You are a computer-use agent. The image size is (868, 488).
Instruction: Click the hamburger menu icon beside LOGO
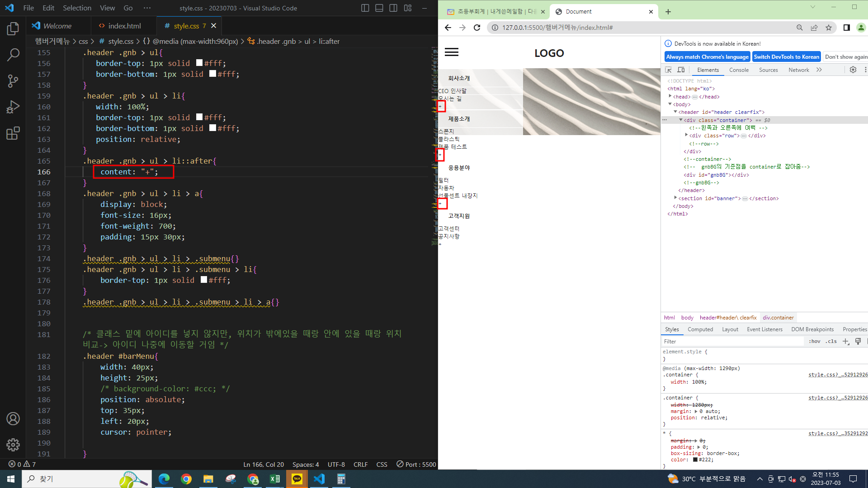(x=451, y=52)
